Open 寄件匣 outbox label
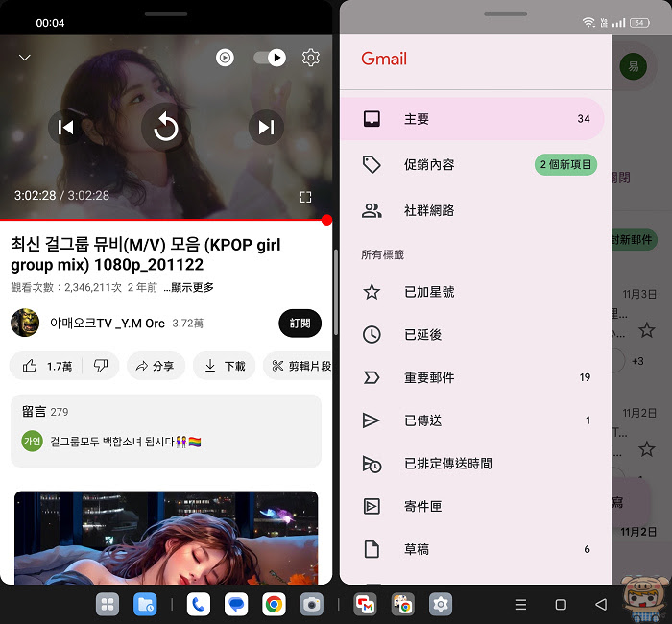 tap(472, 506)
